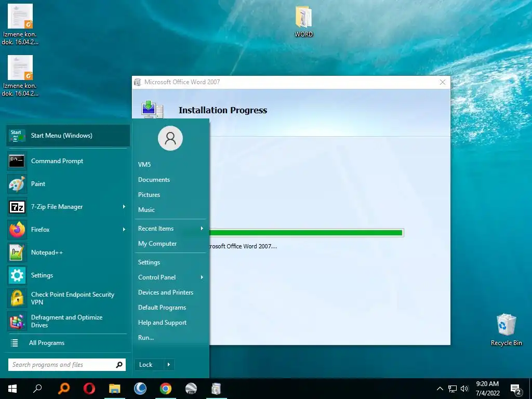Open Music folder link
Image resolution: width=532 pixels, height=399 pixels.
click(x=146, y=210)
